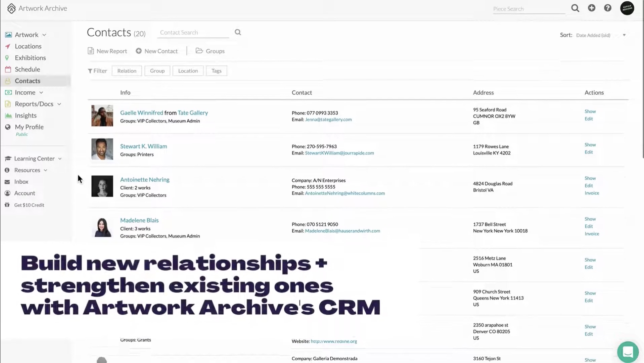
Task: Open Tate Gallery link
Action: [193, 113]
